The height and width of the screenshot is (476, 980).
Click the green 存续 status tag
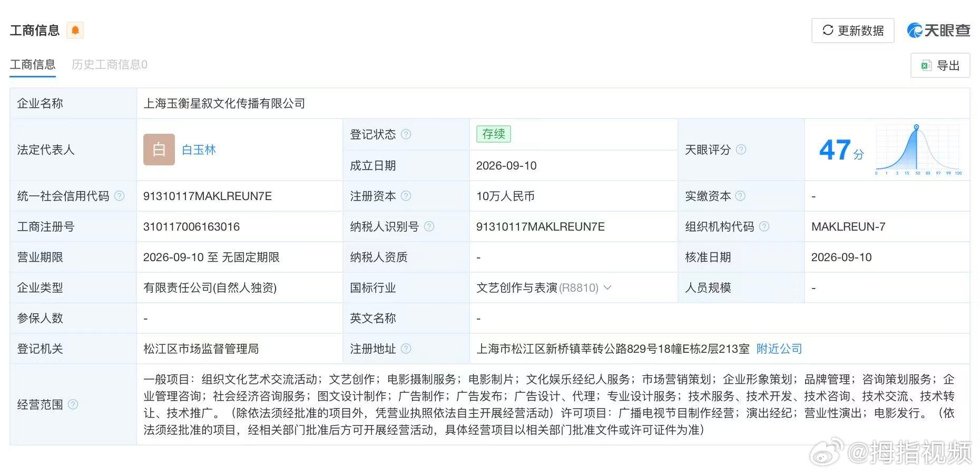click(494, 134)
